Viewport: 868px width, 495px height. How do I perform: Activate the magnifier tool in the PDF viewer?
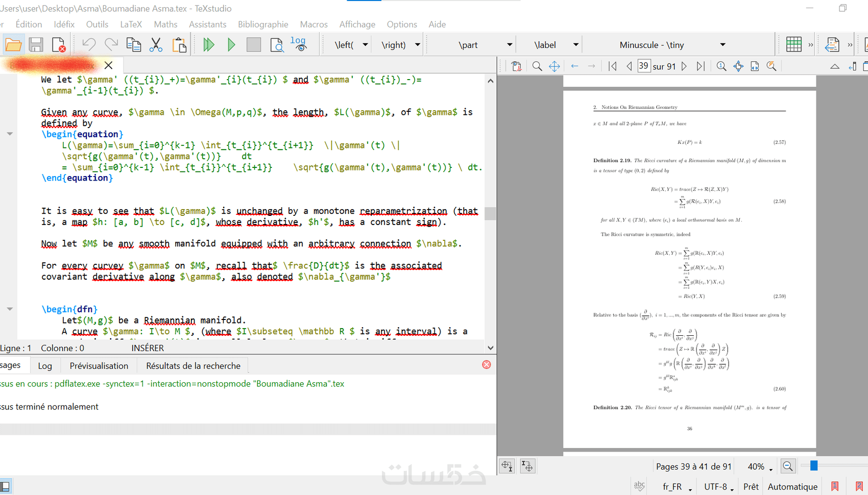tap(537, 66)
